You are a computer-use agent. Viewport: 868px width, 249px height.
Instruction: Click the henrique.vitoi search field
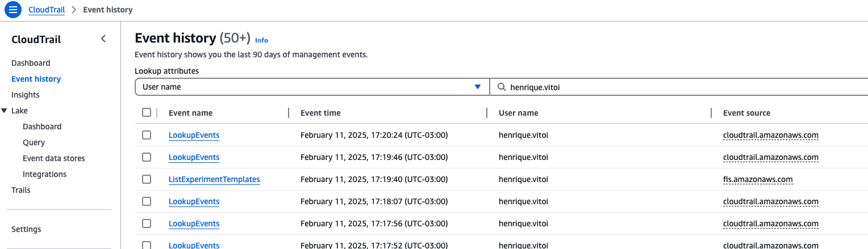679,87
